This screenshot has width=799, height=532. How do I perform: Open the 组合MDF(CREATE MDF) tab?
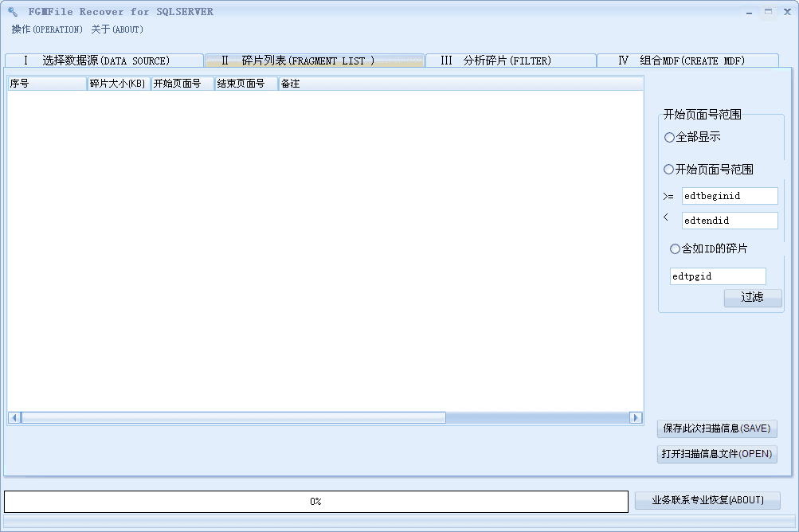(687, 61)
